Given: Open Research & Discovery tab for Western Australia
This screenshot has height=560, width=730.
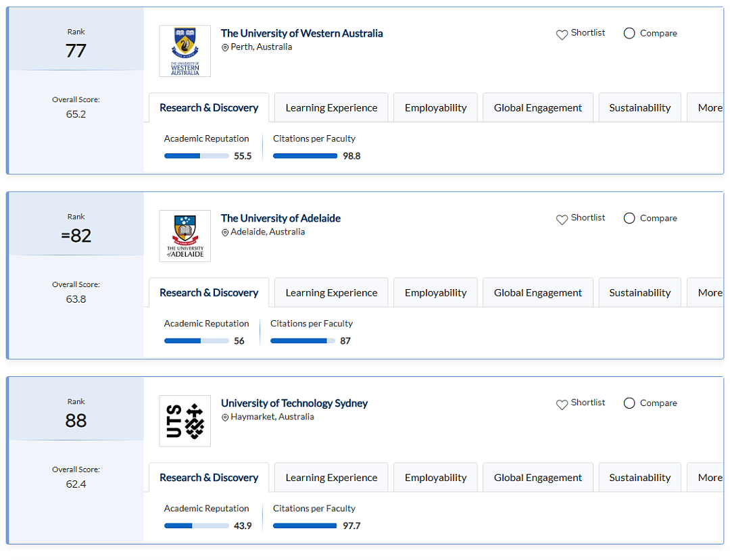Looking at the screenshot, I should [209, 107].
